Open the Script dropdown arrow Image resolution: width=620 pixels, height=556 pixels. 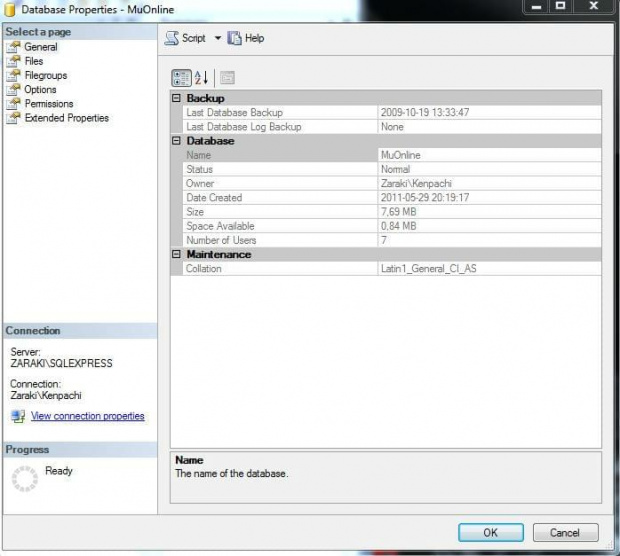(x=218, y=38)
